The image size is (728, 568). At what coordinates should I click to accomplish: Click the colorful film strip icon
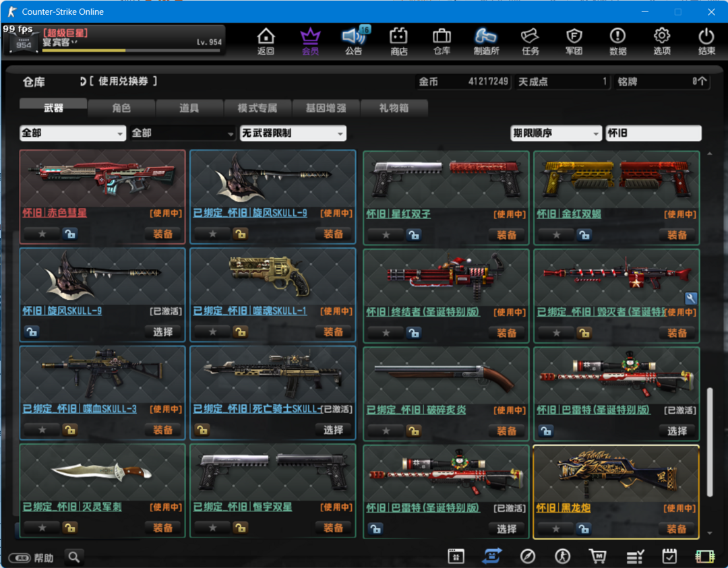coord(705,556)
